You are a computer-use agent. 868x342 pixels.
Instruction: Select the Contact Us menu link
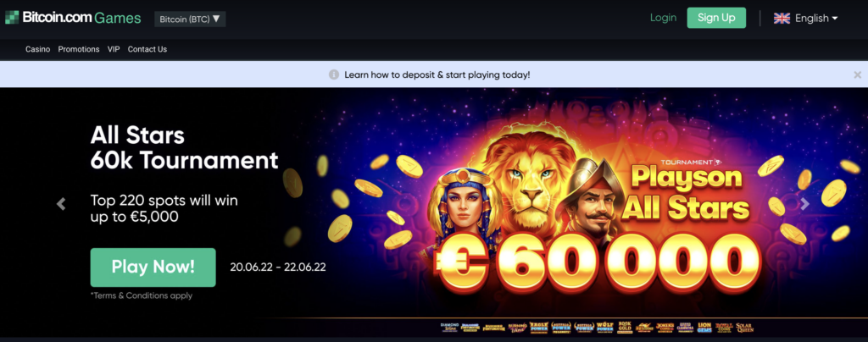pos(147,49)
